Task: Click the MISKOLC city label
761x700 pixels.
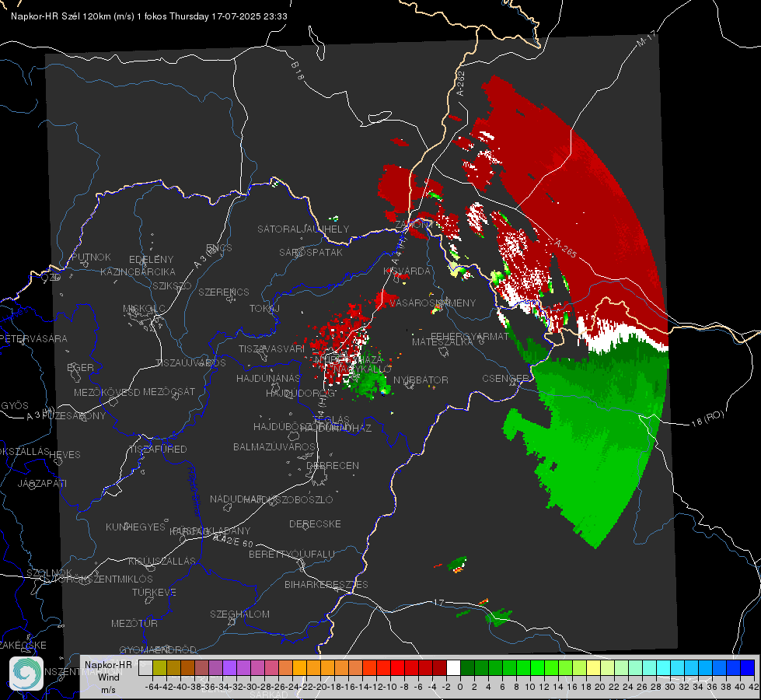Action: [x=144, y=309]
